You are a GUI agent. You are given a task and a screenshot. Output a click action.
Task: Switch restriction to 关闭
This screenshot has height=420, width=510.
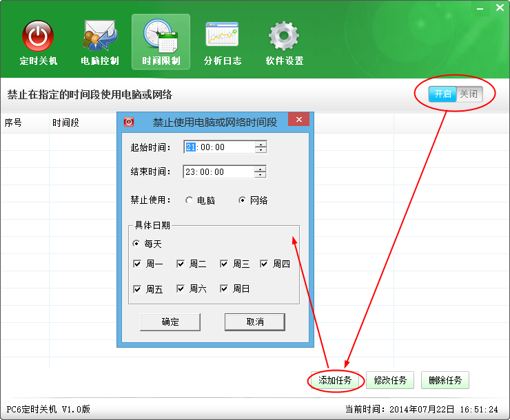click(x=469, y=94)
